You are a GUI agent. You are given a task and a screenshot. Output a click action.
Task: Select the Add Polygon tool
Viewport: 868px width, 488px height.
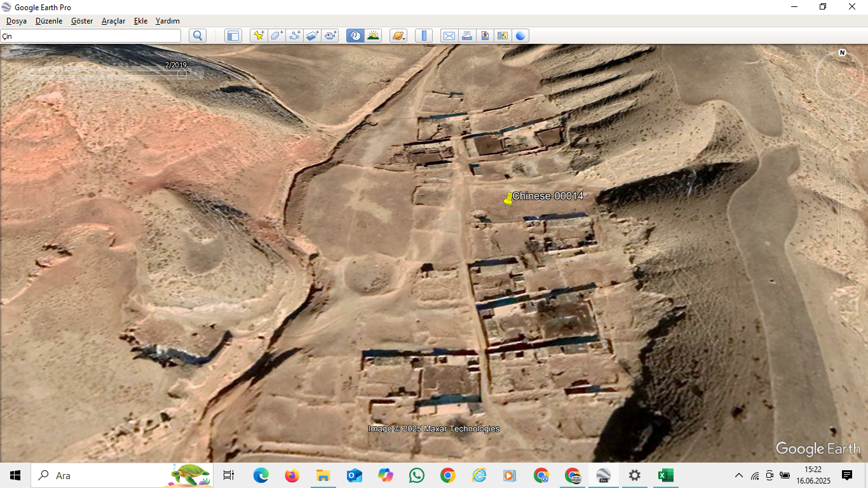pyautogui.click(x=276, y=36)
